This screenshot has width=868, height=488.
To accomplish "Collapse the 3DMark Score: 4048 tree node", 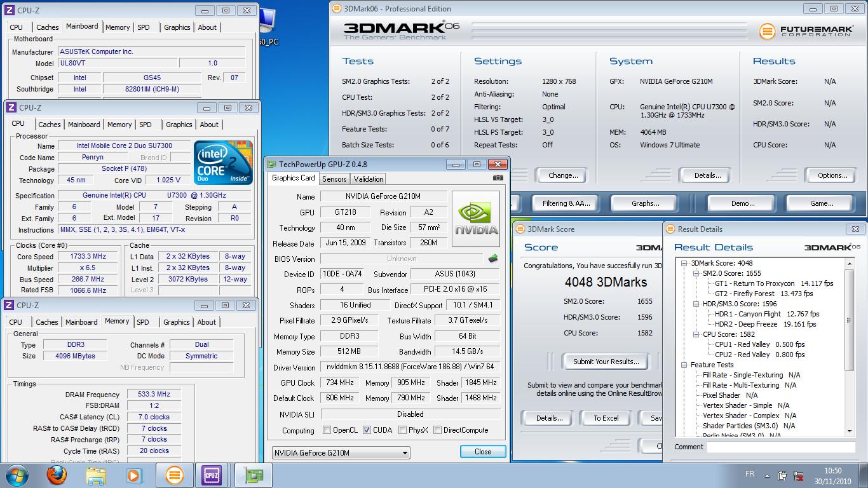I will [684, 263].
